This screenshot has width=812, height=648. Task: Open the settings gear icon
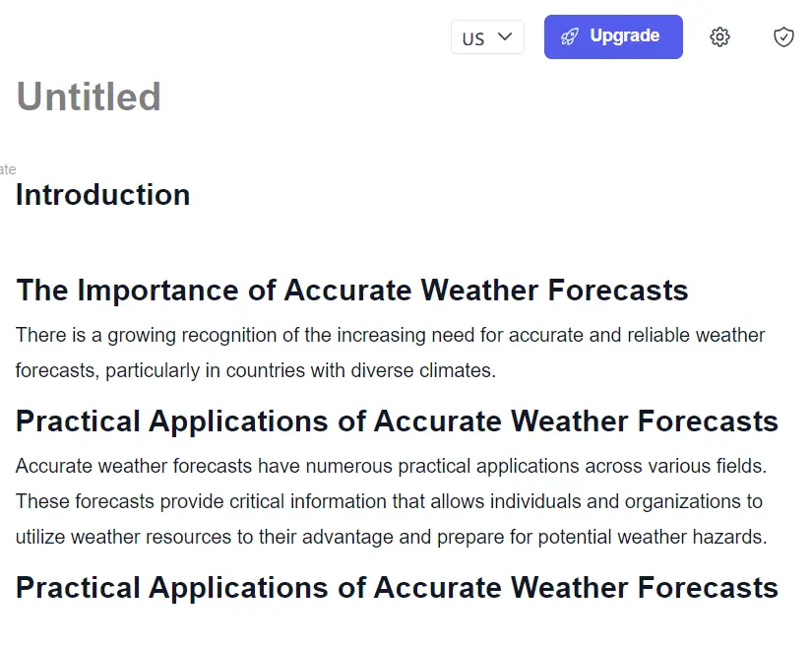pos(719,37)
